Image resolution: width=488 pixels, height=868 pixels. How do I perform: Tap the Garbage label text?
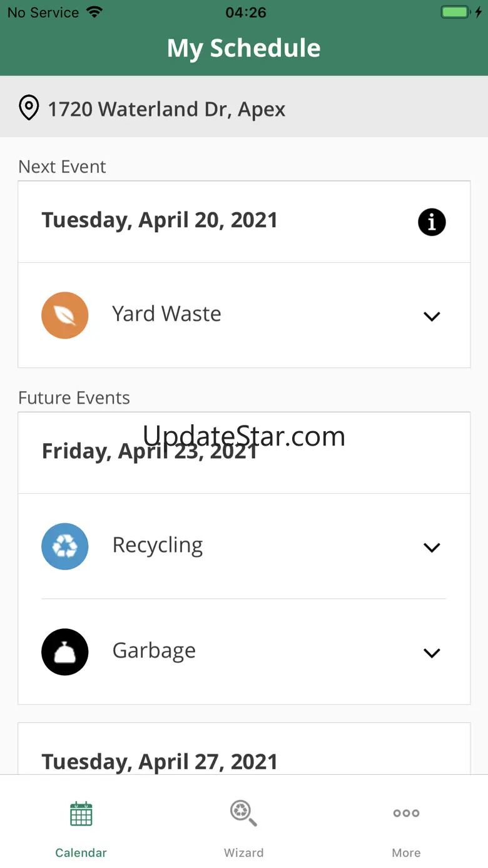[154, 651]
